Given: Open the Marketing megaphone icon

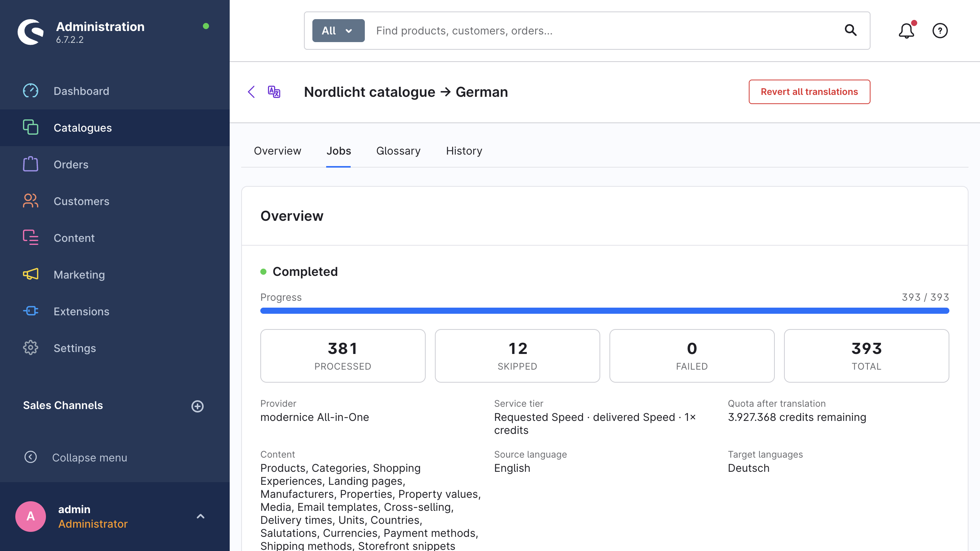Looking at the screenshot, I should (x=31, y=274).
